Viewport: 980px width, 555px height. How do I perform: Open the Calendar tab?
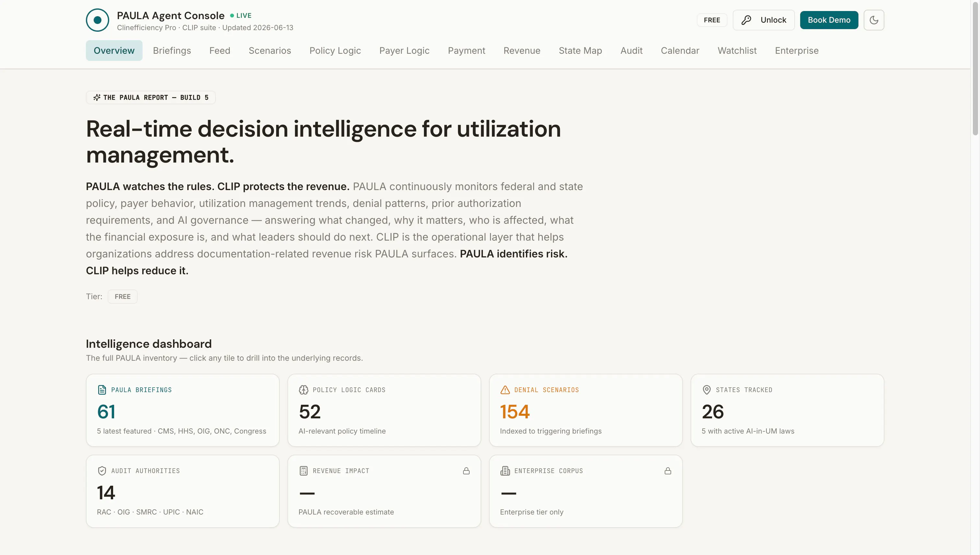[680, 51]
